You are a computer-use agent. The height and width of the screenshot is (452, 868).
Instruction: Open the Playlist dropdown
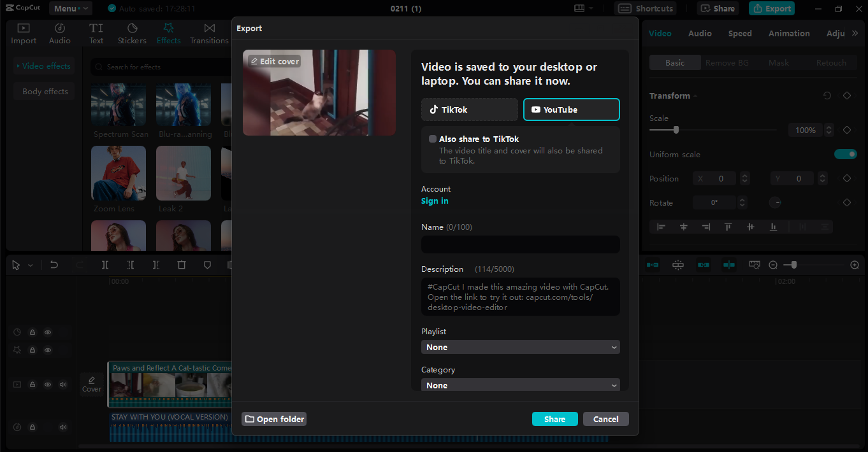pos(521,347)
